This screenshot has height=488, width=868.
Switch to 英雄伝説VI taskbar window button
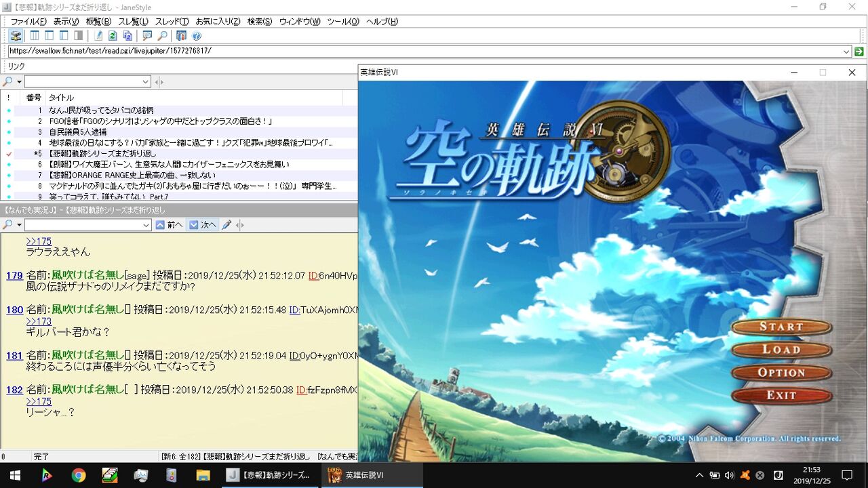pos(372,475)
